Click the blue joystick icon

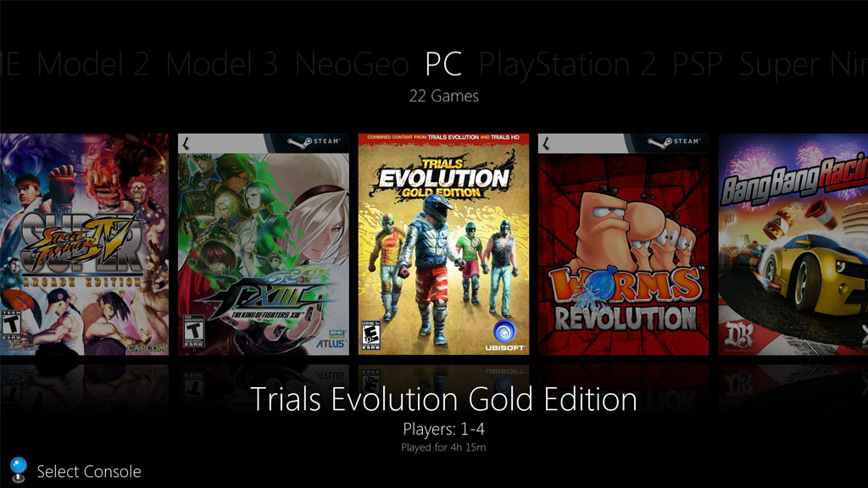point(19,469)
